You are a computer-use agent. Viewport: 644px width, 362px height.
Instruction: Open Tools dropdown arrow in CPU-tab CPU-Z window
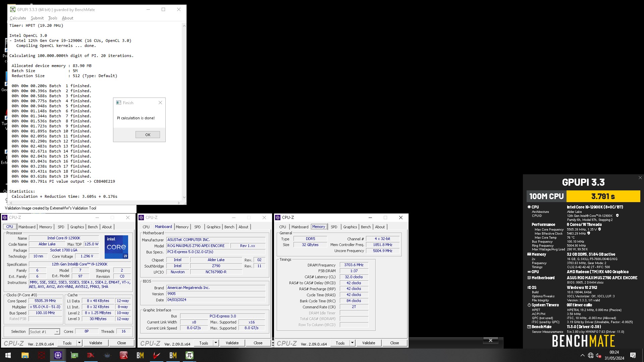point(79,343)
